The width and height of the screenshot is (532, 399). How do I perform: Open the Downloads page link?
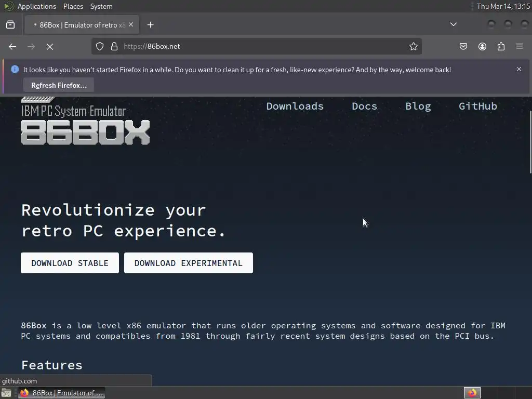point(295,106)
